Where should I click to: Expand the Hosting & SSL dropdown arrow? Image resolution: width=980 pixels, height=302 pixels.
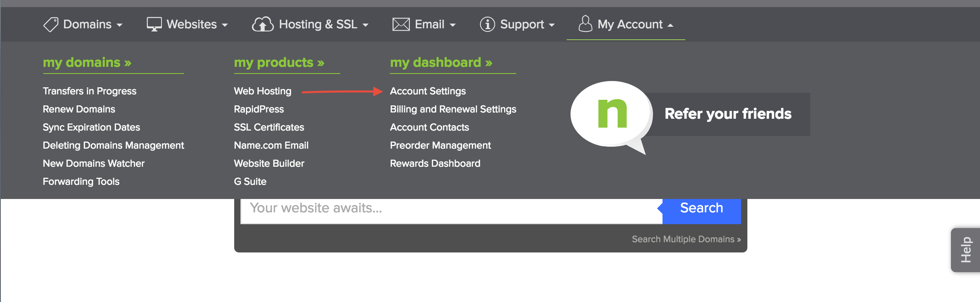(x=365, y=25)
